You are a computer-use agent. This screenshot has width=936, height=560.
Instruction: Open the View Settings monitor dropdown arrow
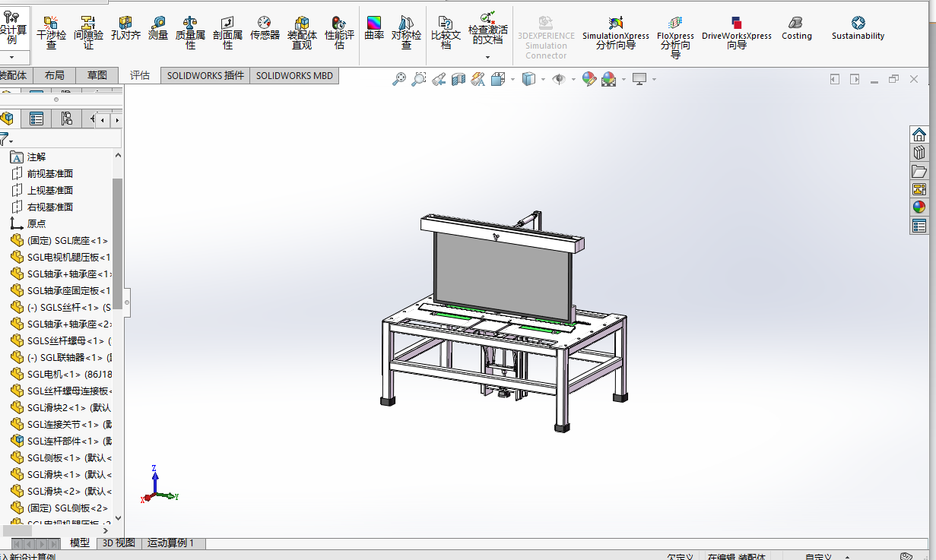653,79
